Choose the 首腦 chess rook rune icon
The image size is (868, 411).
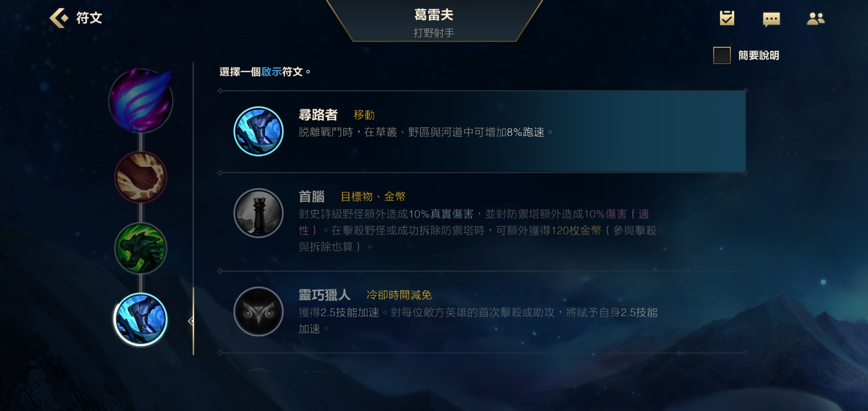coord(258,213)
